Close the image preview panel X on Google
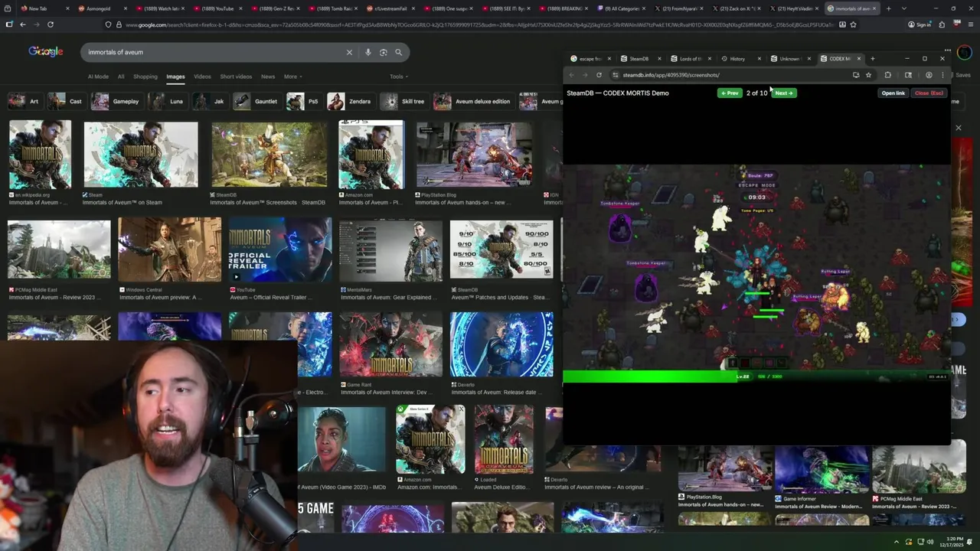Viewport: 980px width, 551px height. (x=958, y=128)
